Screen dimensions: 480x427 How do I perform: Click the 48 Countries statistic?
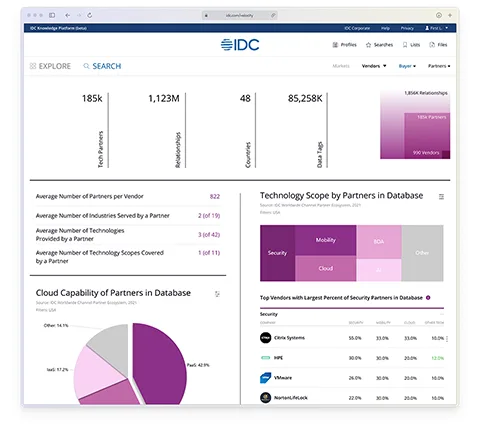[x=245, y=98]
